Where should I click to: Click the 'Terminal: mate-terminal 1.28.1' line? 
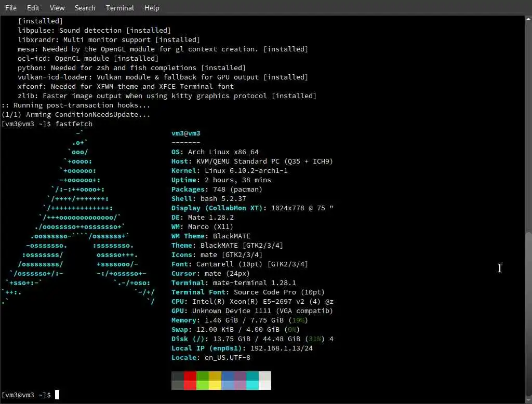(233, 283)
